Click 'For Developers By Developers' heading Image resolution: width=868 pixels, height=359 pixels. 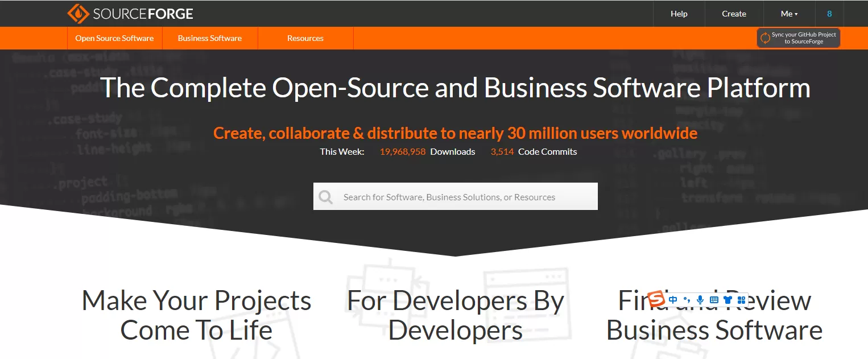point(456,315)
